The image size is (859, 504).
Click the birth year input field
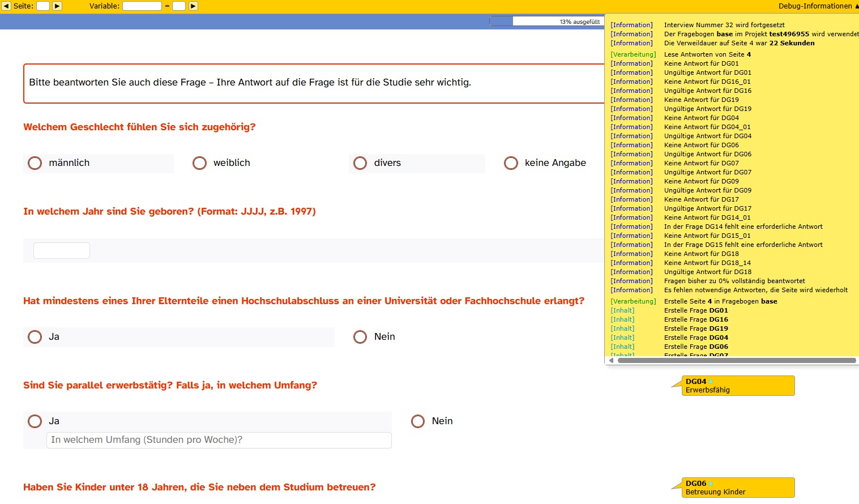[x=62, y=250]
